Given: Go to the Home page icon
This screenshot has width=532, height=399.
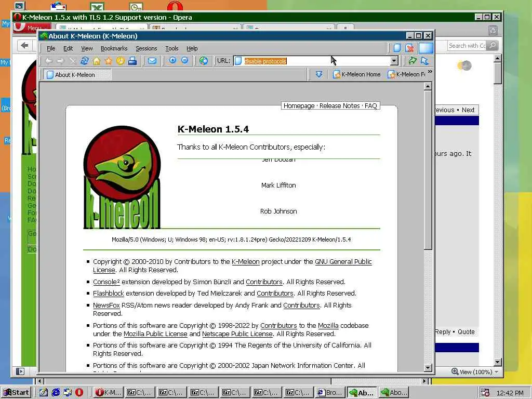Looking at the screenshot, I should [x=97, y=61].
